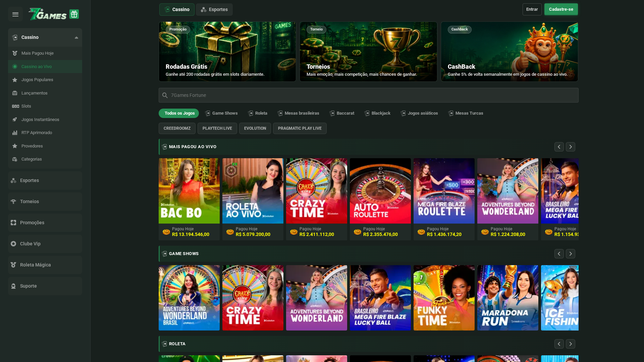Image resolution: width=644 pixels, height=362 pixels.
Task: Click the Provedores star icon
Action: (15, 146)
